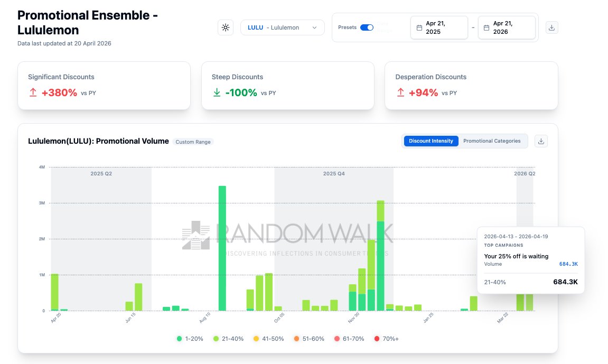The image size is (608, 364).
Task: Click the +380% value
Action: (x=59, y=92)
